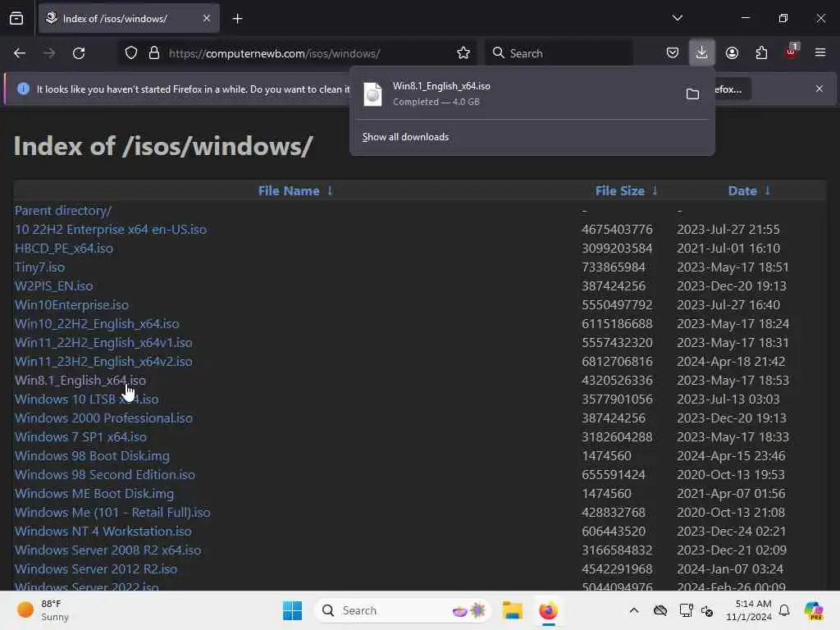Toggle Date sort direction arrow
The height and width of the screenshot is (630, 840).
(x=767, y=190)
